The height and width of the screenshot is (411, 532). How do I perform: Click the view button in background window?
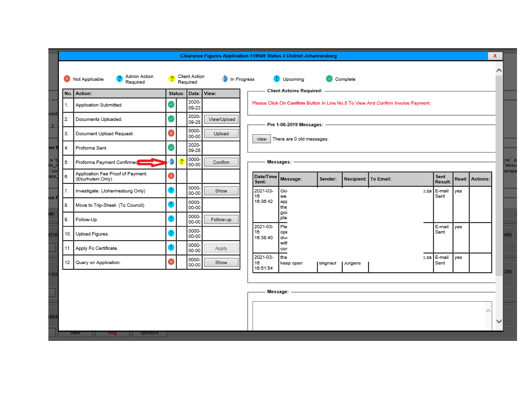[x=75, y=333]
